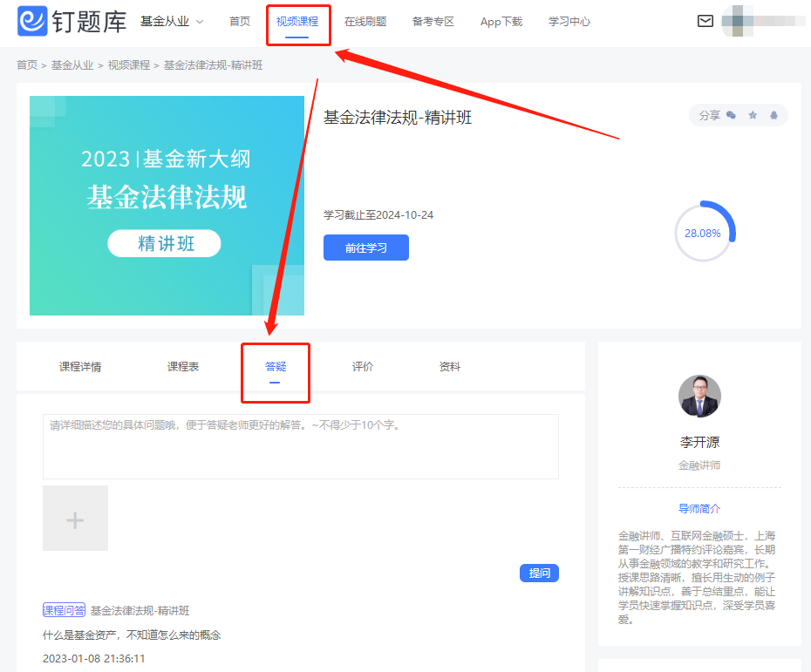Click the course cover image
Viewport: 811px width, 672px height.
(x=167, y=206)
